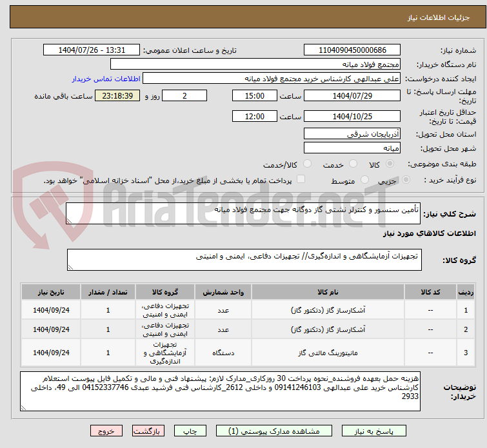The height and width of the screenshot is (448, 487).
Task: Click the عدد unit cell in row 1
Action: click(x=223, y=310)
